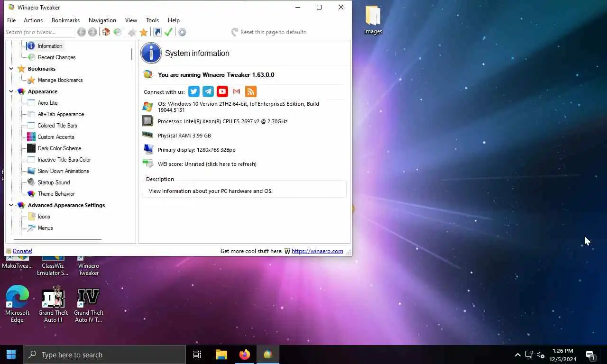Click Reset this page to defaults
The width and height of the screenshot is (607, 364).
pyautogui.click(x=268, y=32)
